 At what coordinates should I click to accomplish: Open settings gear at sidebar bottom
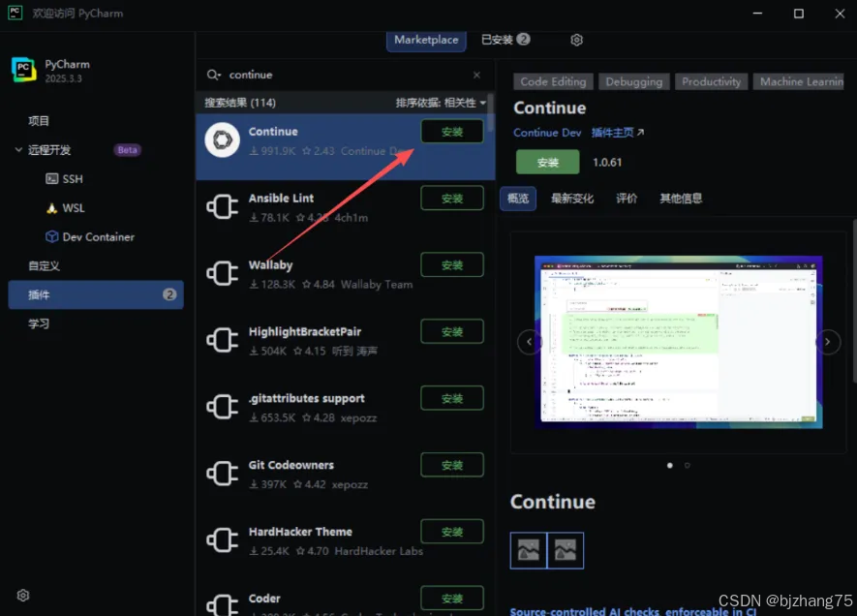coord(23,596)
